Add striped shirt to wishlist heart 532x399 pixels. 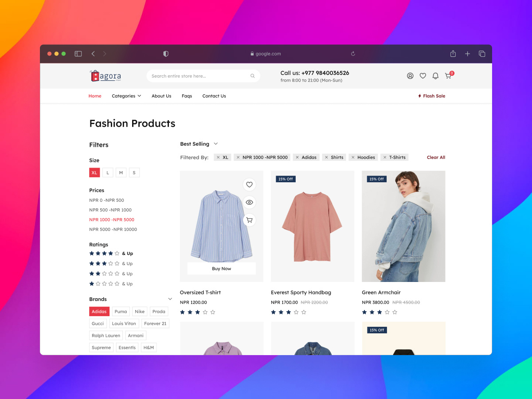point(249,184)
